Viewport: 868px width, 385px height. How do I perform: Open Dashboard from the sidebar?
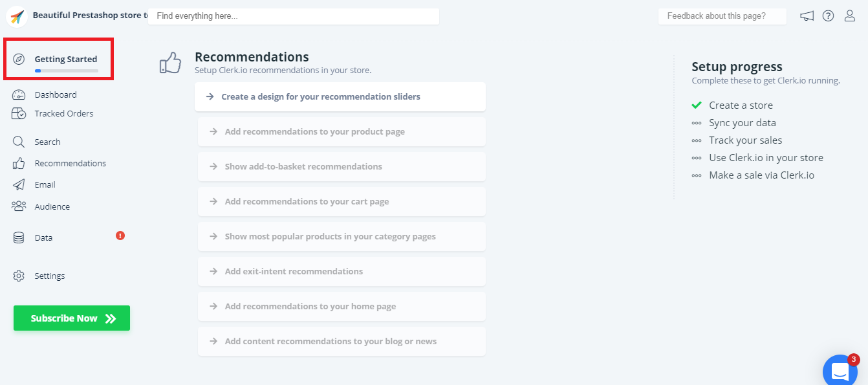pos(56,95)
